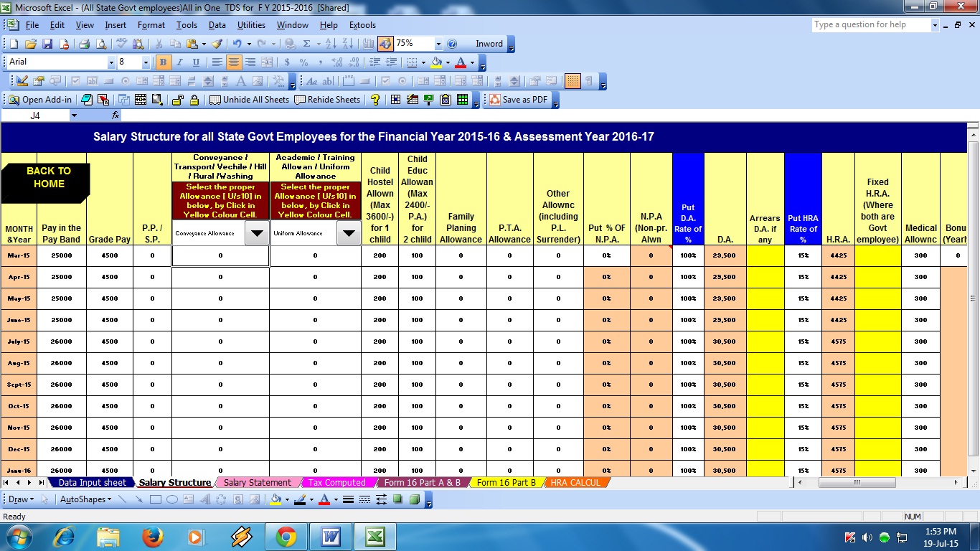This screenshot has height=551, width=980.
Task: Click the Unhide All Sheets button
Action: (x=249, y=100)
